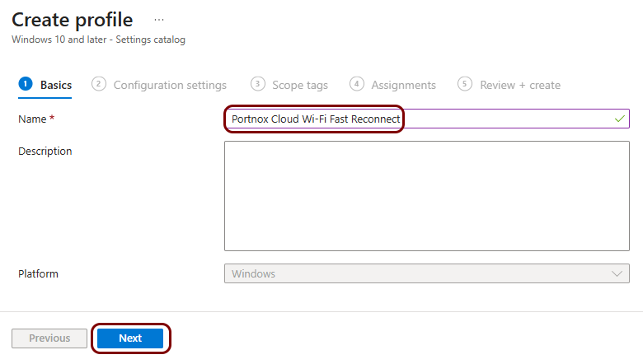This screenshot has width=643, height=364.
Task: Open the Scope tags tab
Action: (300, 85)
